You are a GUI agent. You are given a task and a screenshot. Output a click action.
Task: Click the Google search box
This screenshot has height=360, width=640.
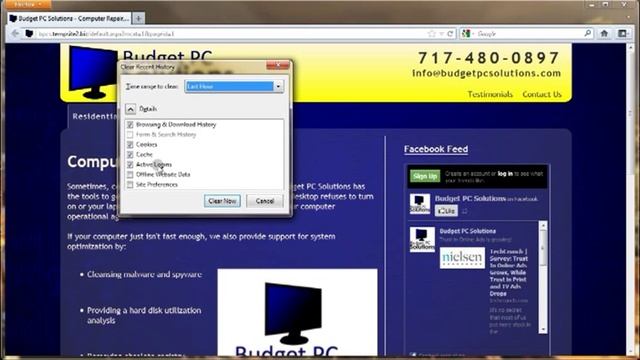[528, 33]
